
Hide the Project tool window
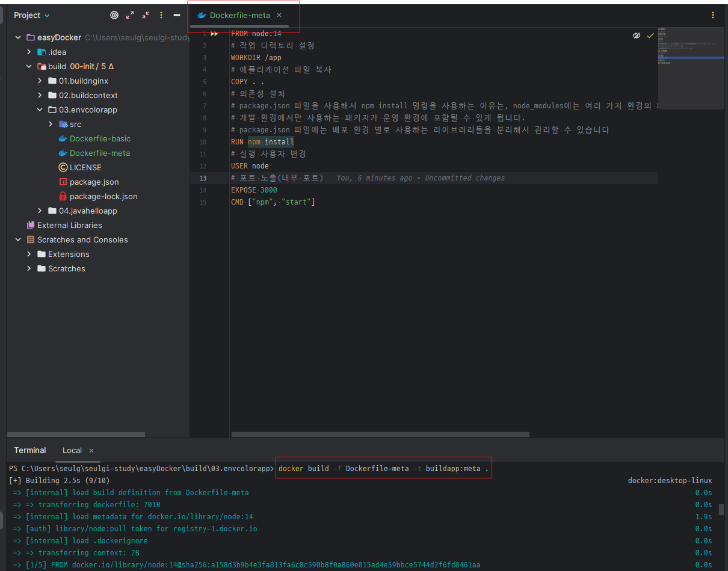point(177,15)
